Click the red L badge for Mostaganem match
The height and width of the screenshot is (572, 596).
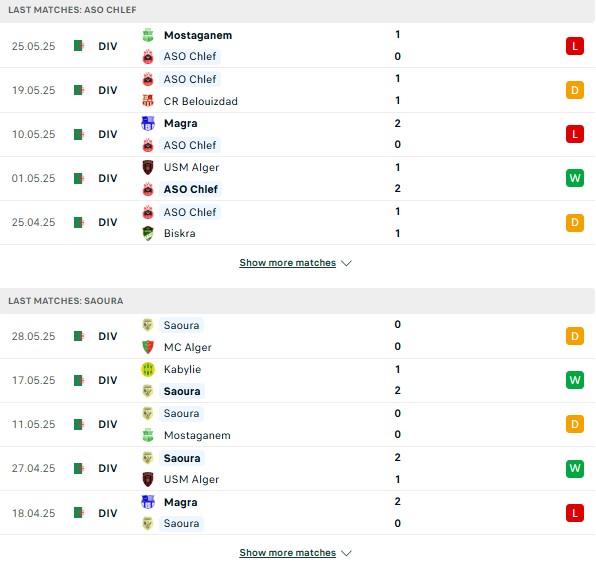point(575,46)
